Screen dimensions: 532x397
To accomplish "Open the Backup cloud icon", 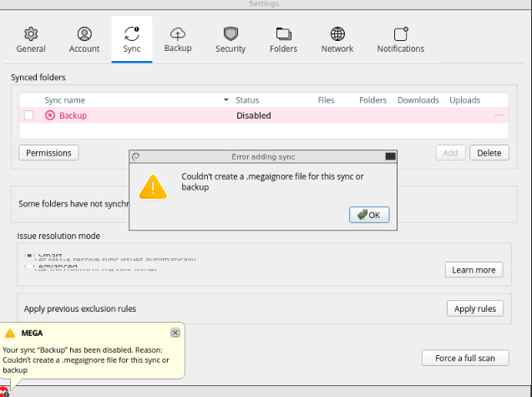I will [178, 33].
